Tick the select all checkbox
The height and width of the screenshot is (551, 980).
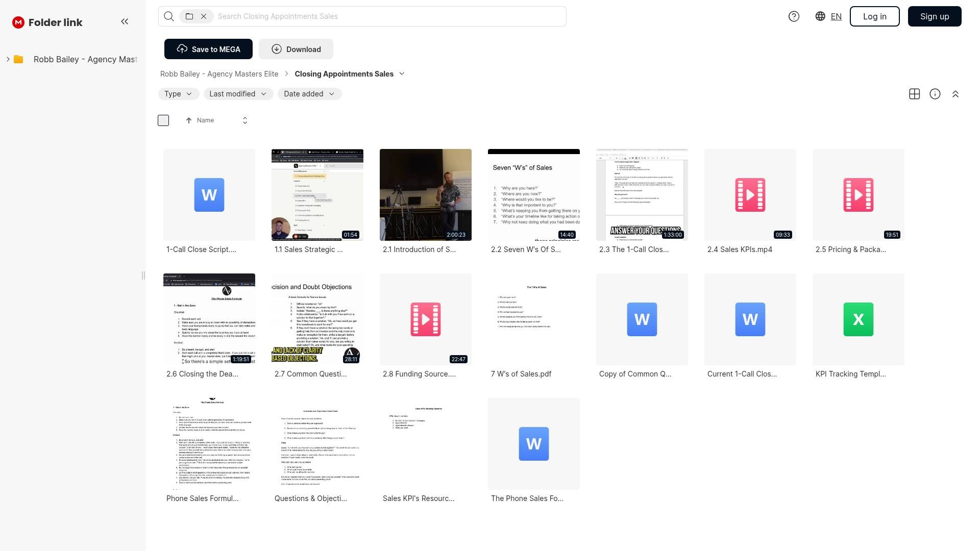tap(163, 120)
